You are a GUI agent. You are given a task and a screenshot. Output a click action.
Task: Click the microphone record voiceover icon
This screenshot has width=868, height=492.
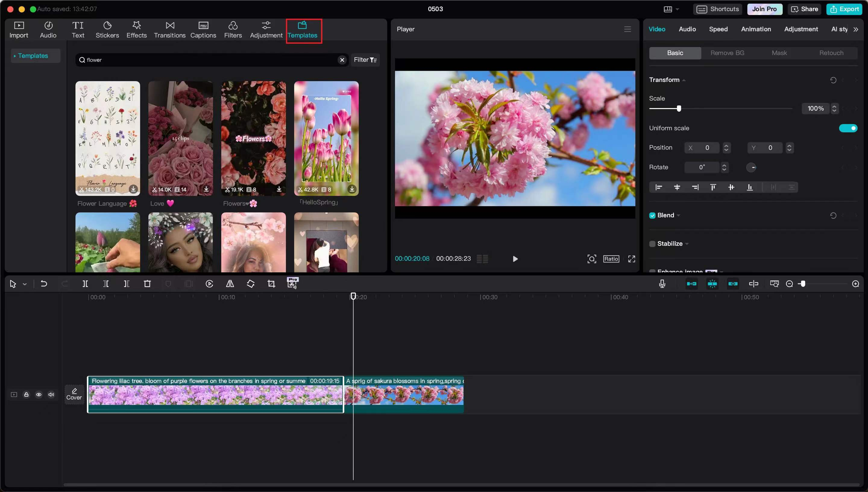(x=662, y=284)
